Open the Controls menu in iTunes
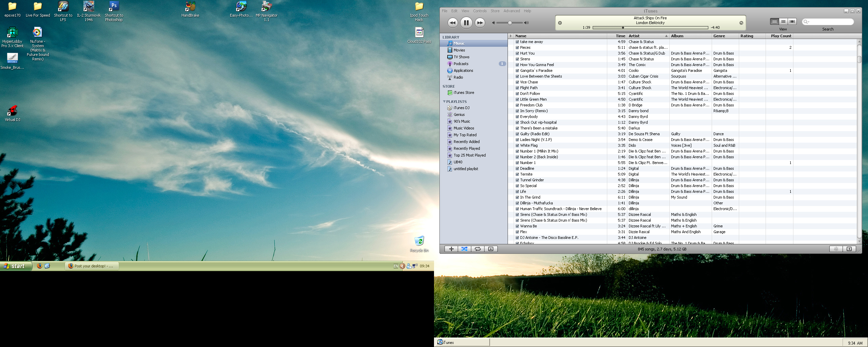Screen dimensions: 868x347 coord(480,11)
